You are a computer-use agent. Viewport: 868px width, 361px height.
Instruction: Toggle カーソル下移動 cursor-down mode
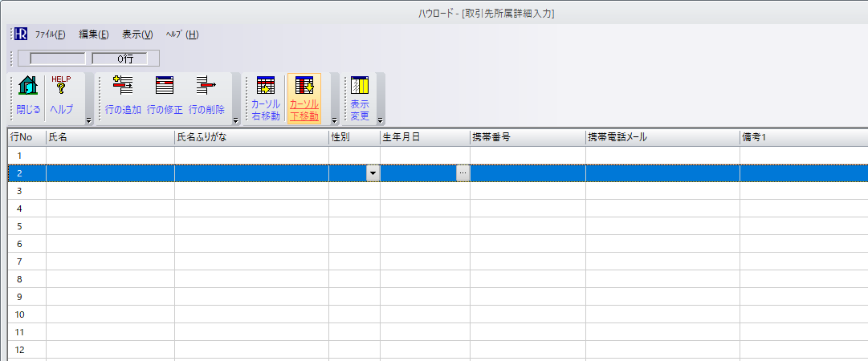(x=304, y=98)
